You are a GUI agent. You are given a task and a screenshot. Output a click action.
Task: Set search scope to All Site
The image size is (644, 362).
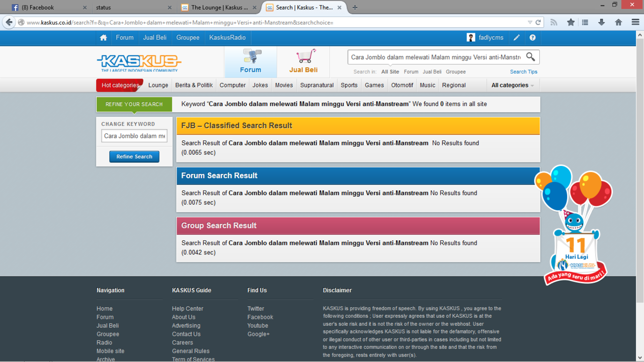[x=390, y=72]
